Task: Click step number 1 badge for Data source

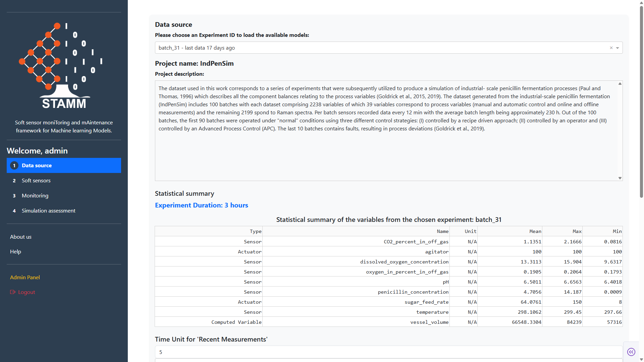Action: click(x=14, y=166)
